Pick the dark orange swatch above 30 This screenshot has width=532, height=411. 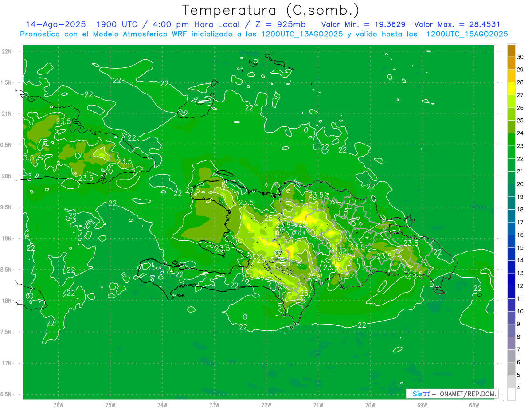pyautogui.click(x=511, y=51)
